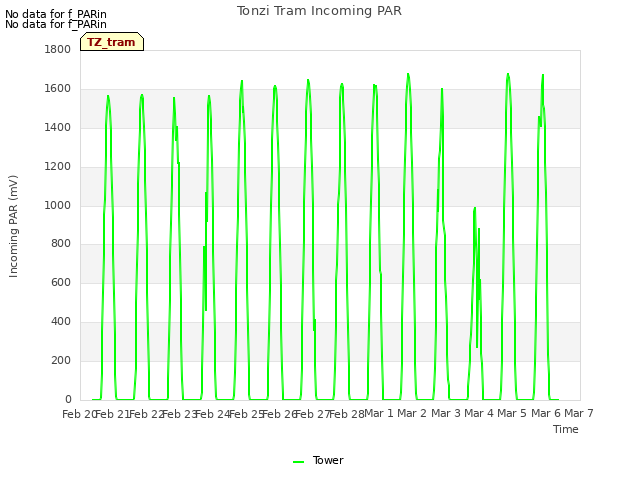Click the 1600 y-axis tick label
The width and height of the screenshot is (640, 480).
click(58, 89)
